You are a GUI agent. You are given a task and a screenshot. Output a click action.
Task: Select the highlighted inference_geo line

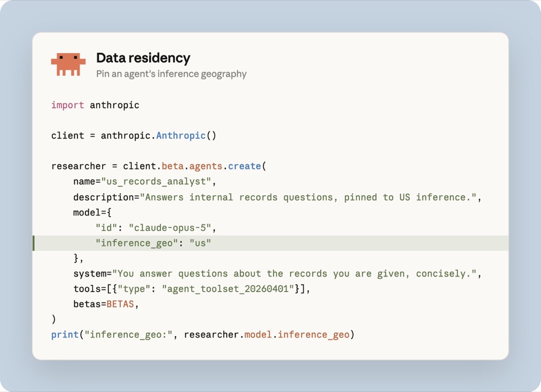point(270,243)
